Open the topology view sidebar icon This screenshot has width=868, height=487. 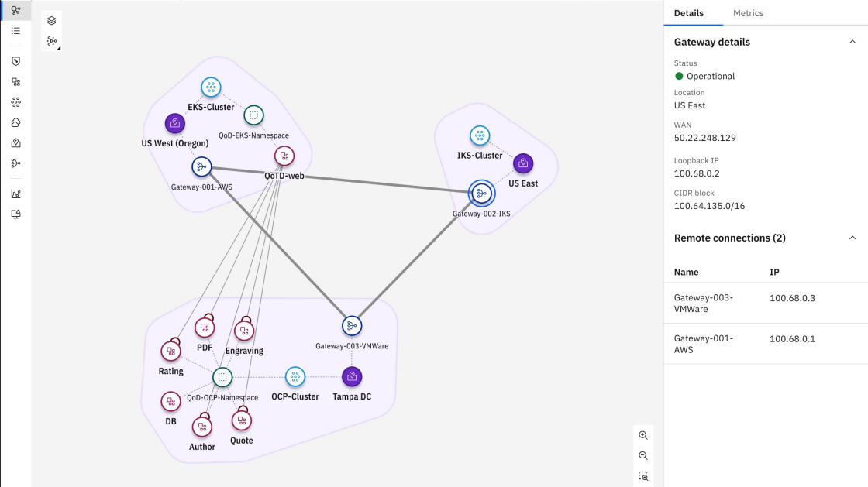16,11
